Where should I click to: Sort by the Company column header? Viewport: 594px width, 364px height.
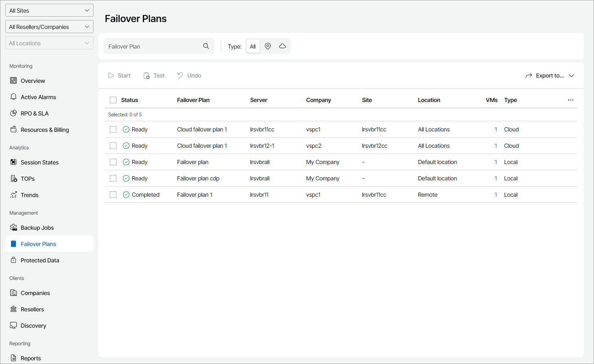point(318,100)
